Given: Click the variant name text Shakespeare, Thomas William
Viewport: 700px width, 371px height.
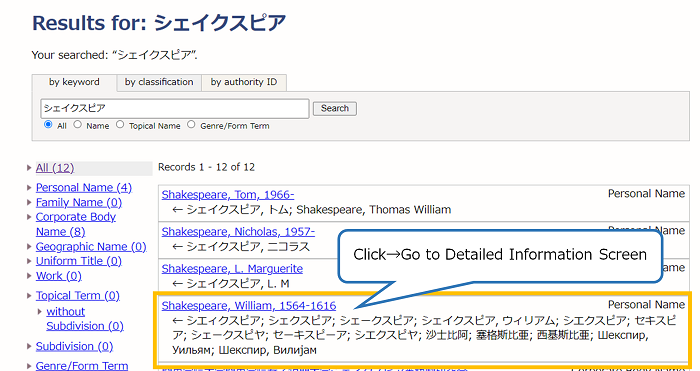Looking at the screenshot, I should click(x=374, y=210).
